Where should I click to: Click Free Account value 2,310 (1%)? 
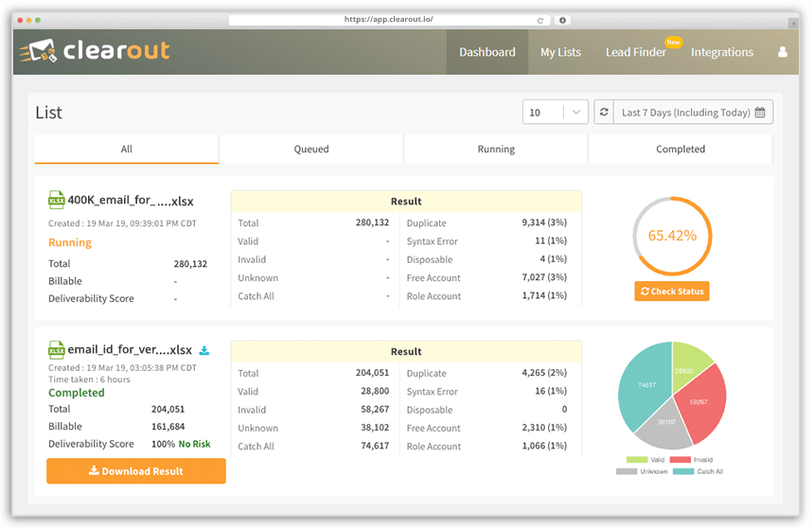tap(544, 428)
